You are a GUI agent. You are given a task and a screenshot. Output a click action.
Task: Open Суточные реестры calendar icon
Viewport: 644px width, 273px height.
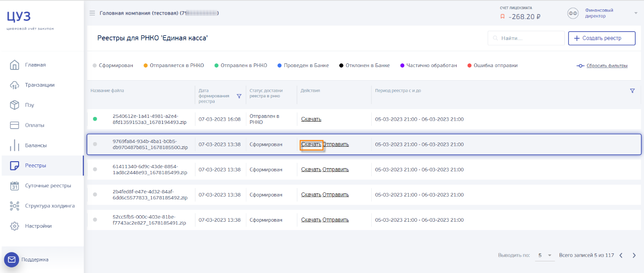14,185
